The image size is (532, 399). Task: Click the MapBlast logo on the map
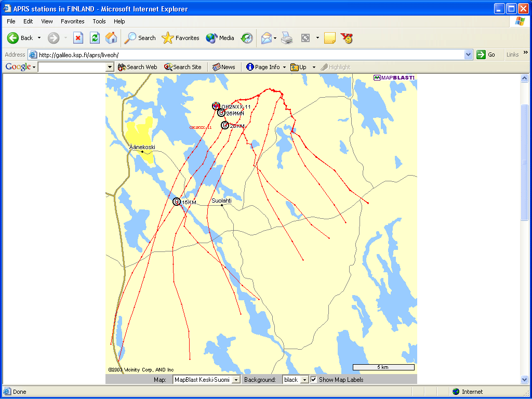394,78
